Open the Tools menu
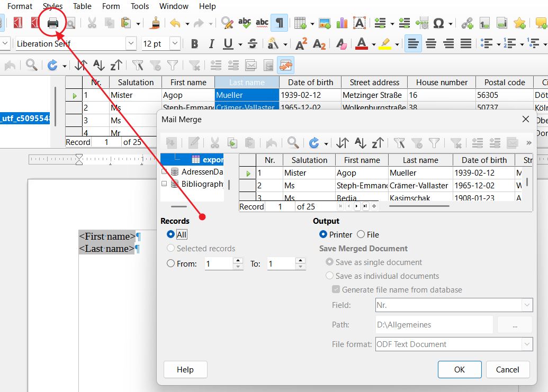This screenshot has height=392, width=548. pos(140,6)
